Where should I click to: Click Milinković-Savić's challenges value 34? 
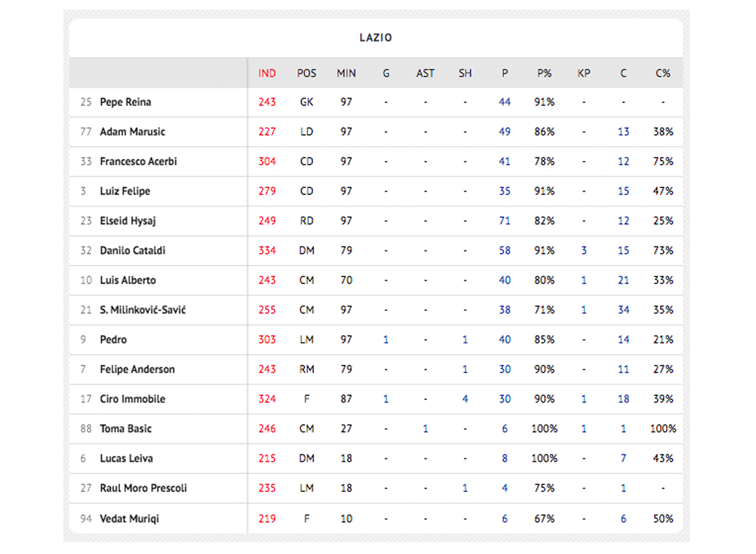click(623, 310)
